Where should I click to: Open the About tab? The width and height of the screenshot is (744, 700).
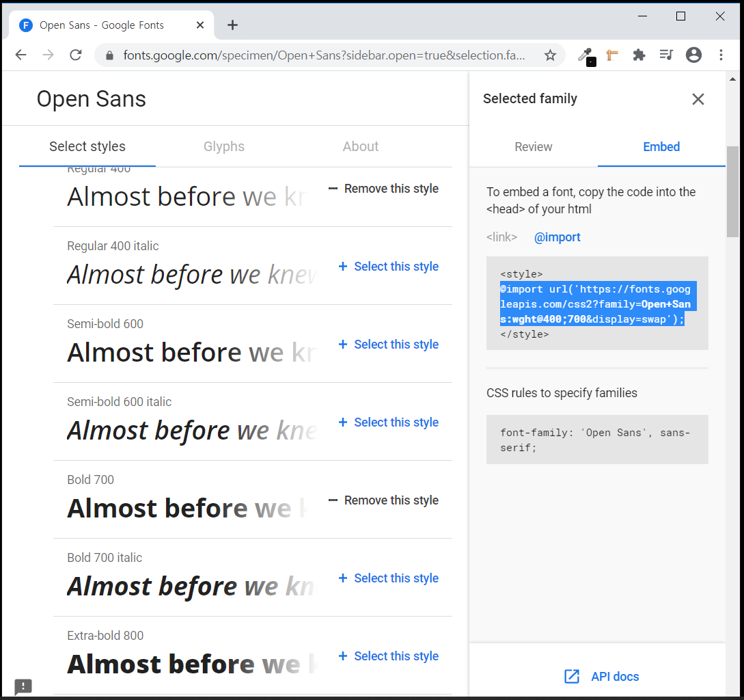point(361,146)
